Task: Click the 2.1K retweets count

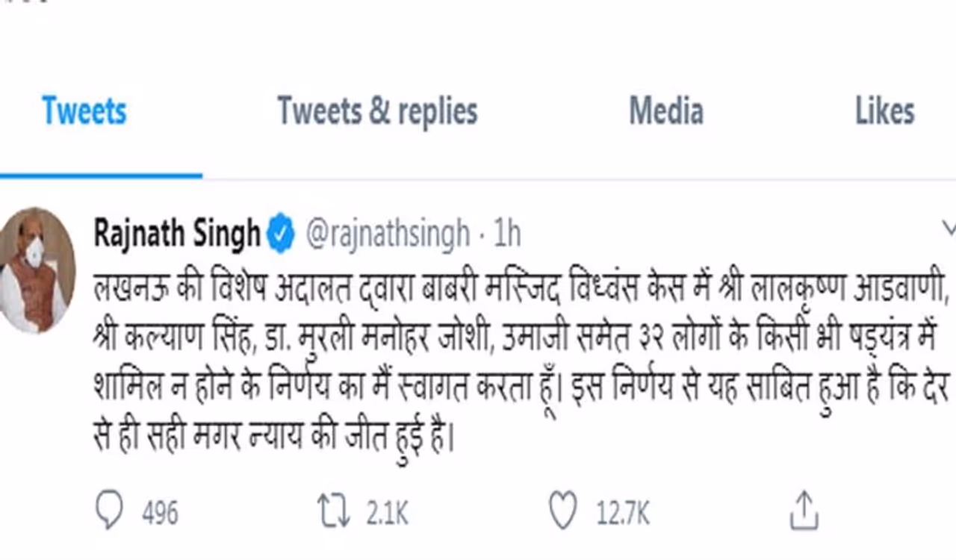Action: pyautogui.click(x=387, y=514)
